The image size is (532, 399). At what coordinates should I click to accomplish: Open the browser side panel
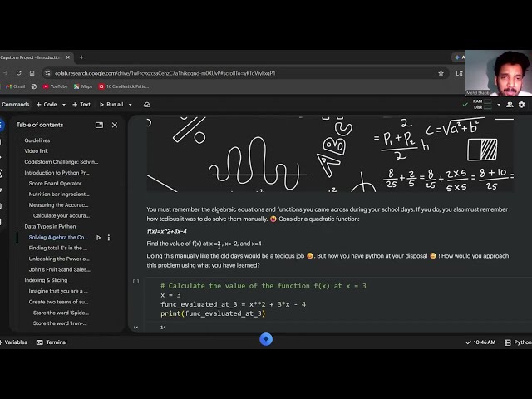coord(459,73)
